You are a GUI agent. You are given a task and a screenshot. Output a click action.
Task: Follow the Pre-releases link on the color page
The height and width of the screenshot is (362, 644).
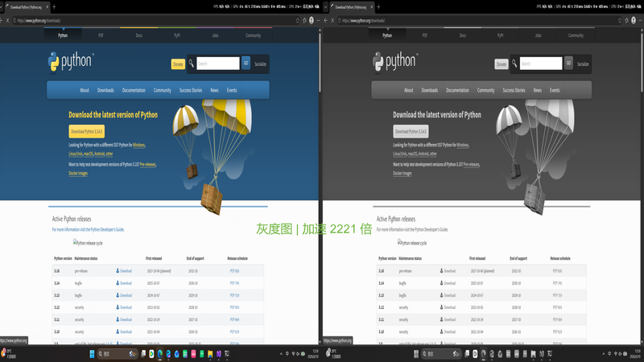coord(148,164)
